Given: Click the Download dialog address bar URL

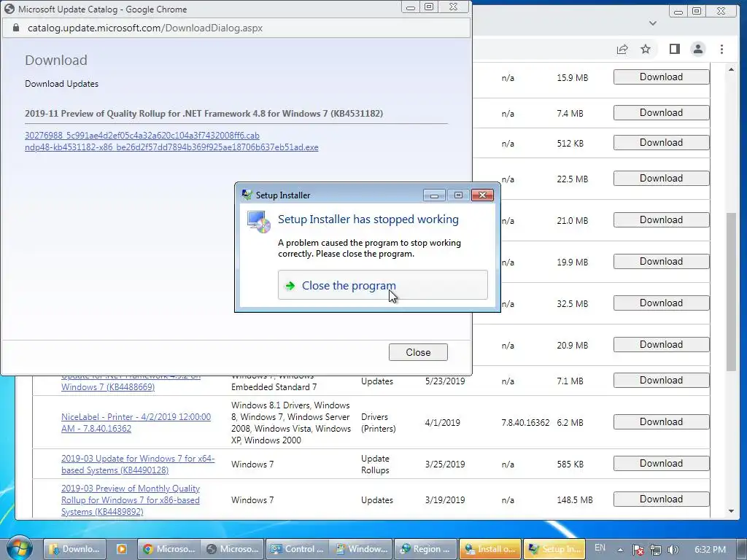Looking at the screenshot, I should [145, 28].
